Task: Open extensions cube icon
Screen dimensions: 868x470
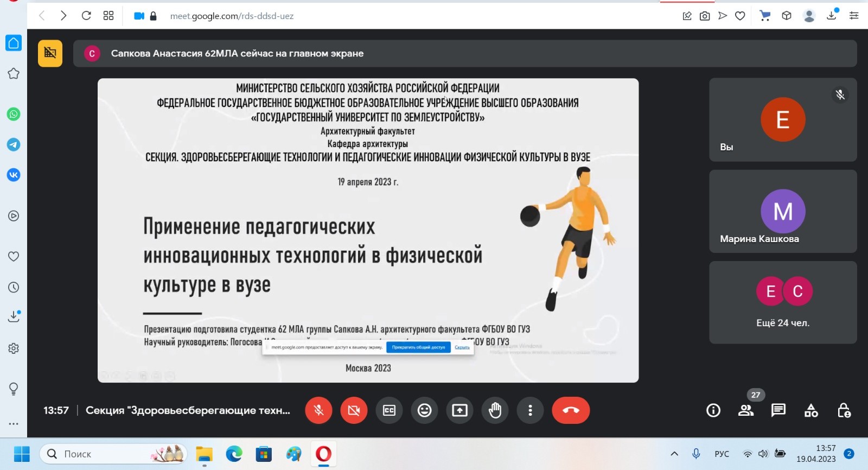Action: 787,16
